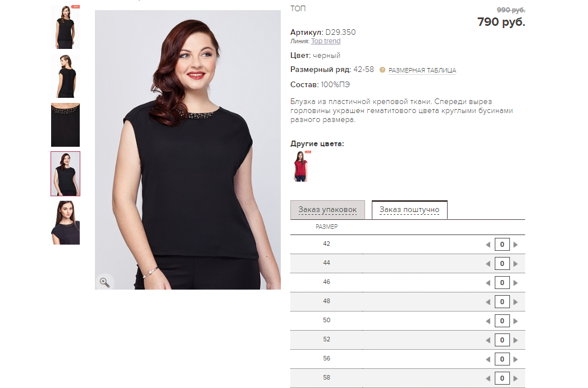Image resolution: width=588 pixels, height=388 pixels.
Task: Select the Заказ поштучно tab
Action: click(409, 210)
